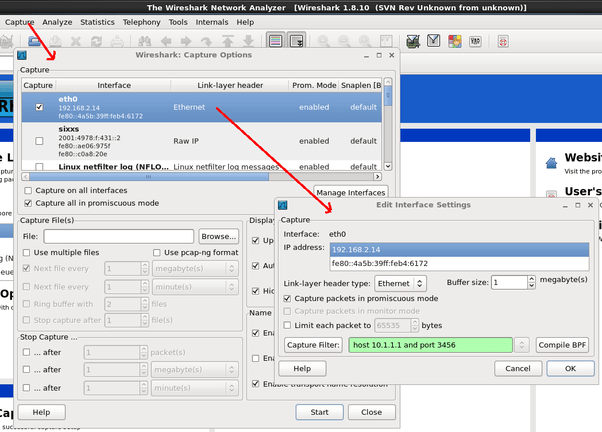Viewport: 602px width, 432px height.
Task: Click the Save capture file toolbar icon
Action: pos(55,41)
